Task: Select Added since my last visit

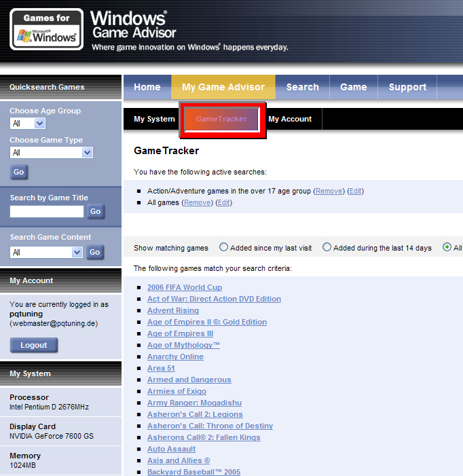Action: (223, 247)
